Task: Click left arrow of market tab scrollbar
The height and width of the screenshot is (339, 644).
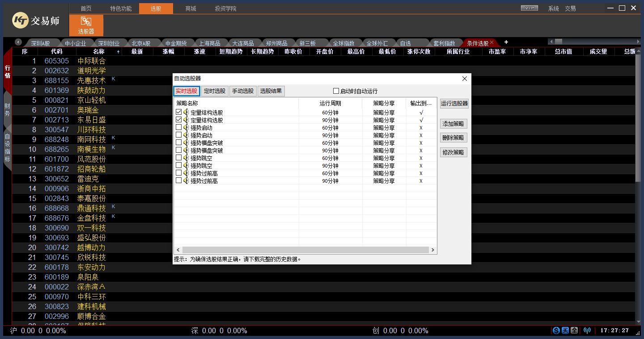Action: [x=551, y=42]
